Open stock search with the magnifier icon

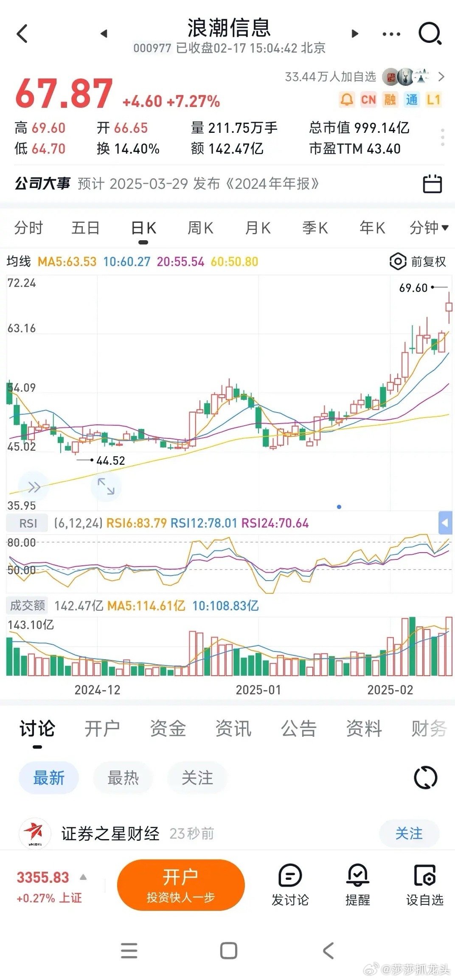pyautogui.click(x=430, y=34)
